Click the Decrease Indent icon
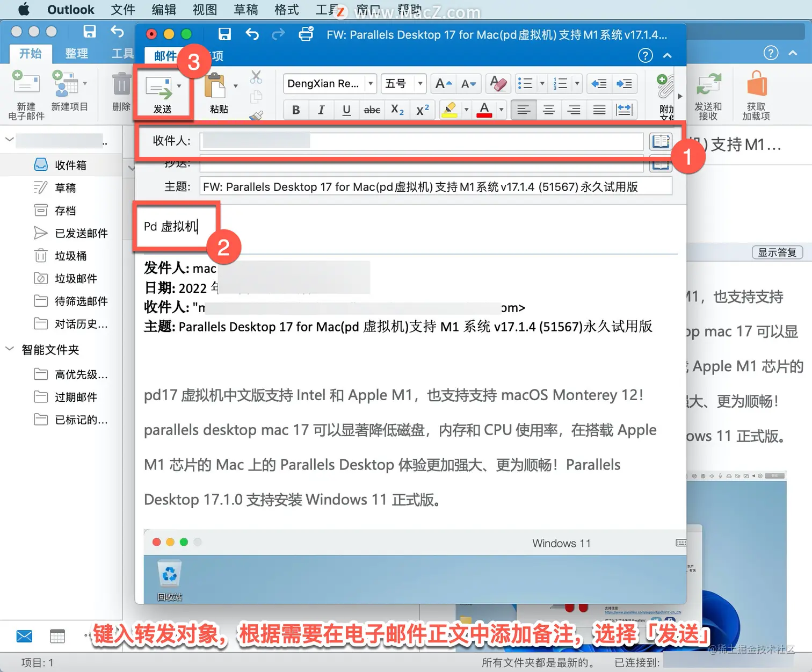This screenshot has height=672, width=812. (599, 83)
